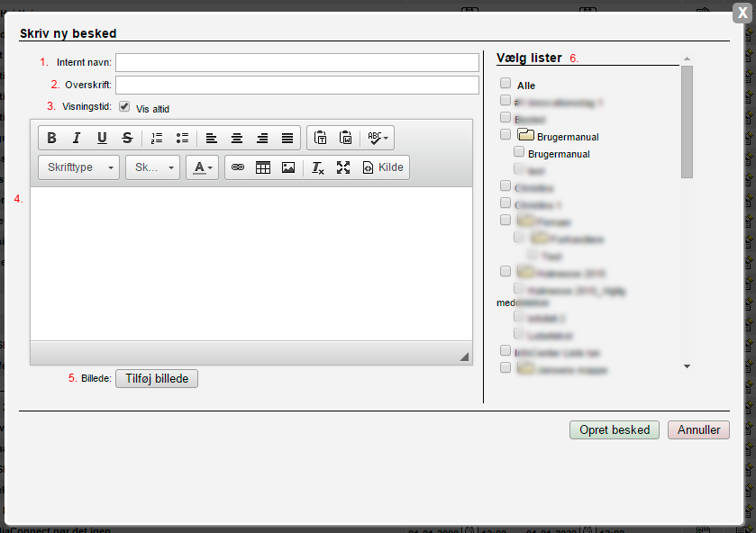Click the paste as plain text icon

tap(320, 138)
